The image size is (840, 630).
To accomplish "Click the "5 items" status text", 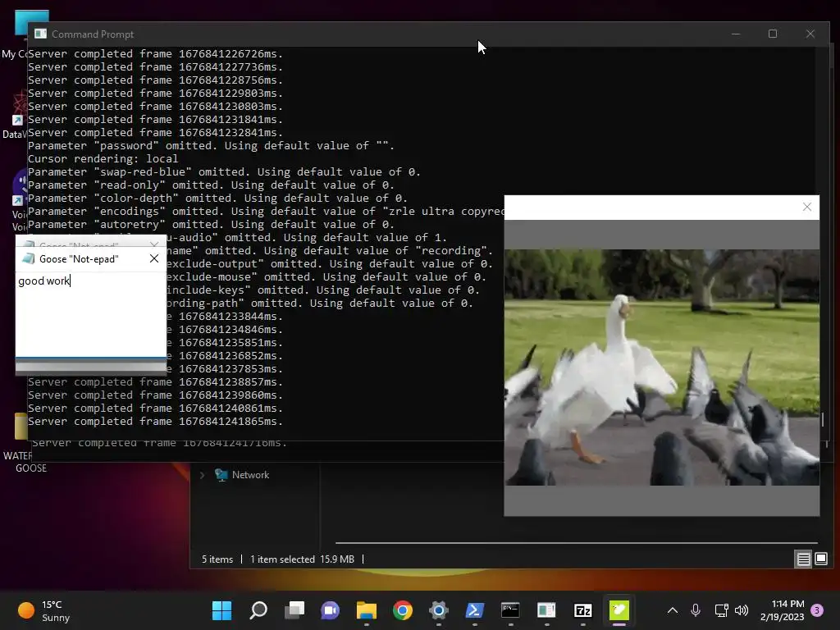I will pos(217,559).
